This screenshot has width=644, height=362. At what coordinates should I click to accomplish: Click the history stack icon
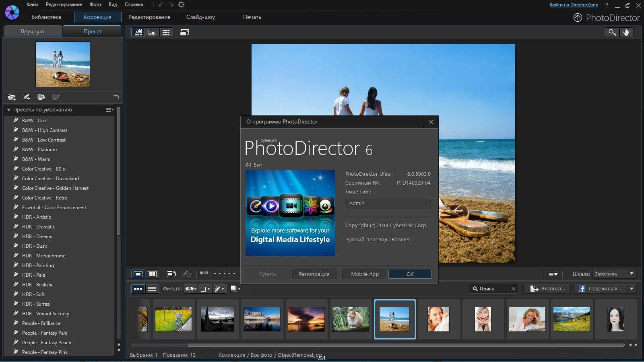[171, 274]
